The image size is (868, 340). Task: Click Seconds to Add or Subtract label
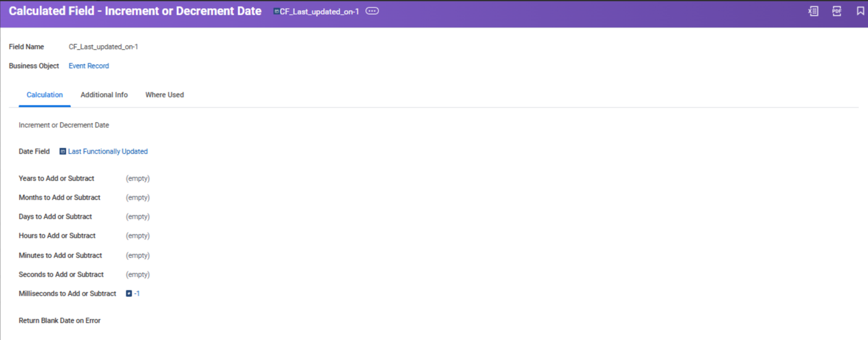point(61,274)
